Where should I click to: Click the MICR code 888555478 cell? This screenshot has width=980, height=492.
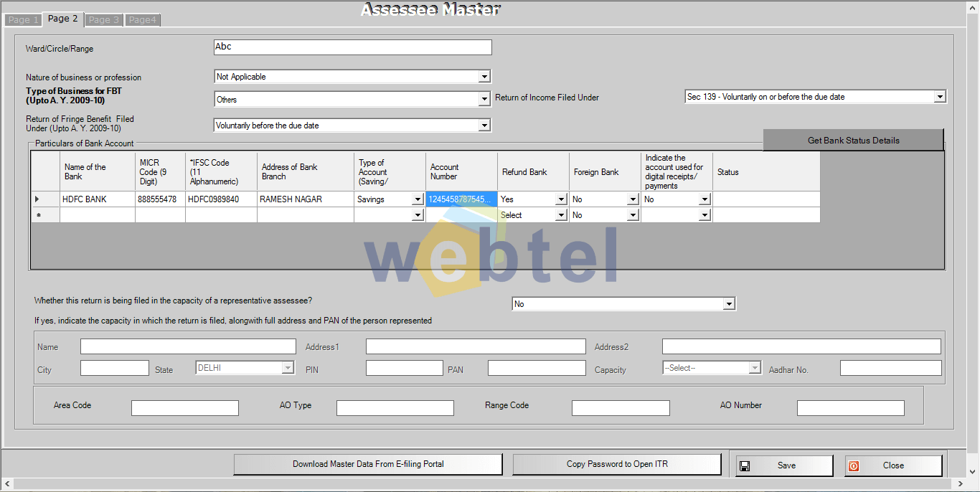(160, 199)
